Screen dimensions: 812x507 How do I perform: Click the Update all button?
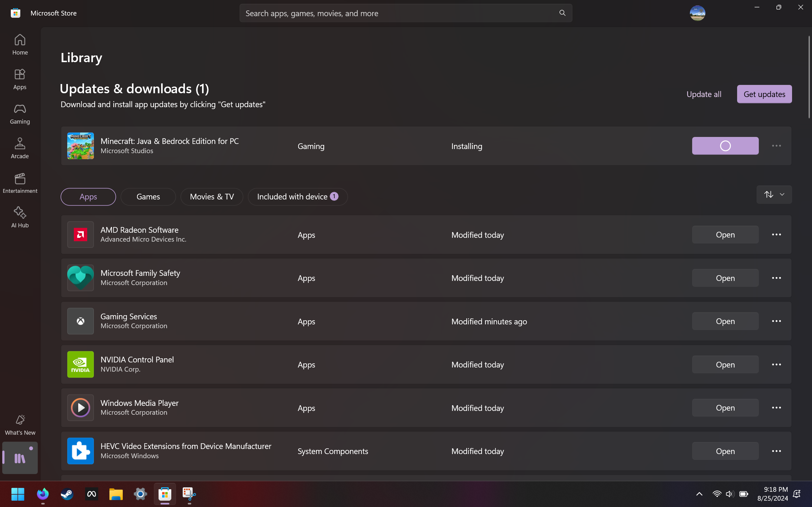click(x=703, y=94)
